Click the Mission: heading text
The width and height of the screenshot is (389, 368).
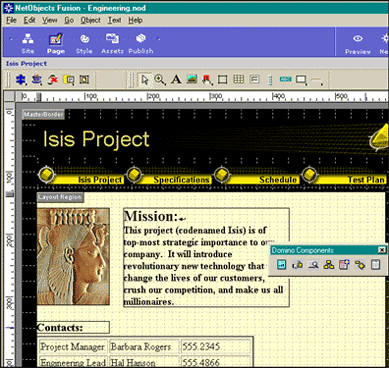coord(151,216)
